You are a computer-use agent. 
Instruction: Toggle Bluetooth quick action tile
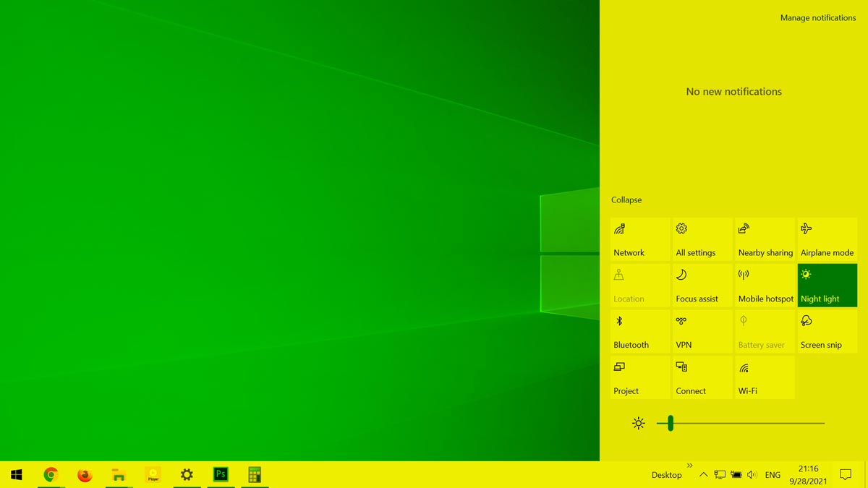click(640, 331)
